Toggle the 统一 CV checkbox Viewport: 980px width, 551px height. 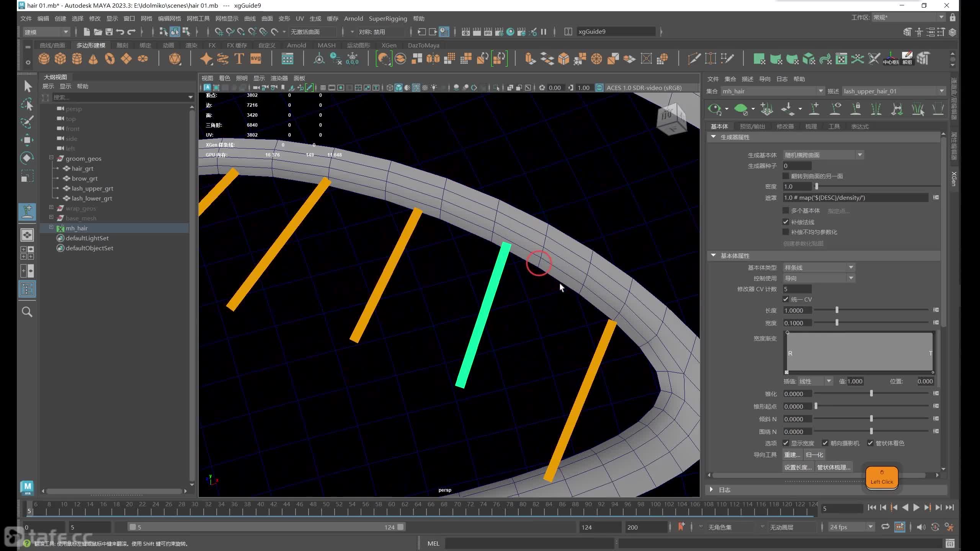(x=786, y=299)
